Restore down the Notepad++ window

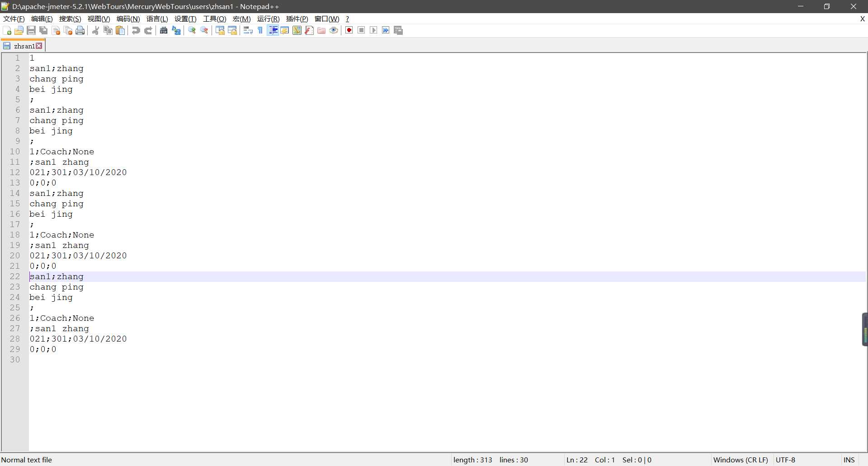(x=827, y=6)
